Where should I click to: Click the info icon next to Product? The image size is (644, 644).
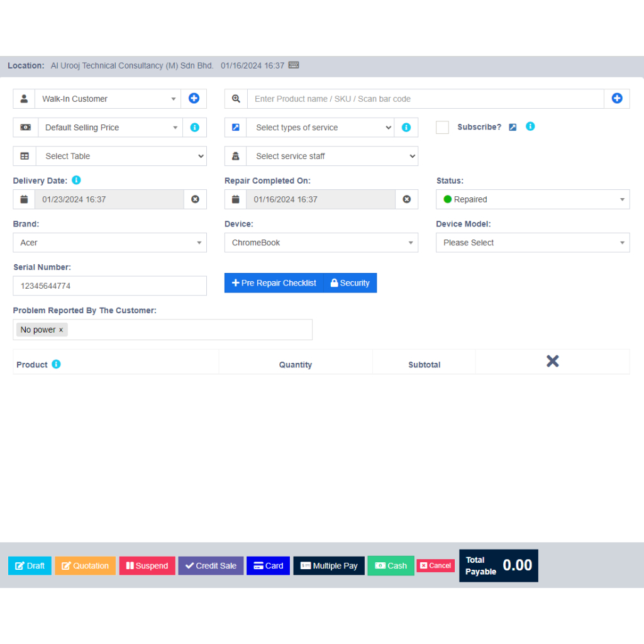56,364
